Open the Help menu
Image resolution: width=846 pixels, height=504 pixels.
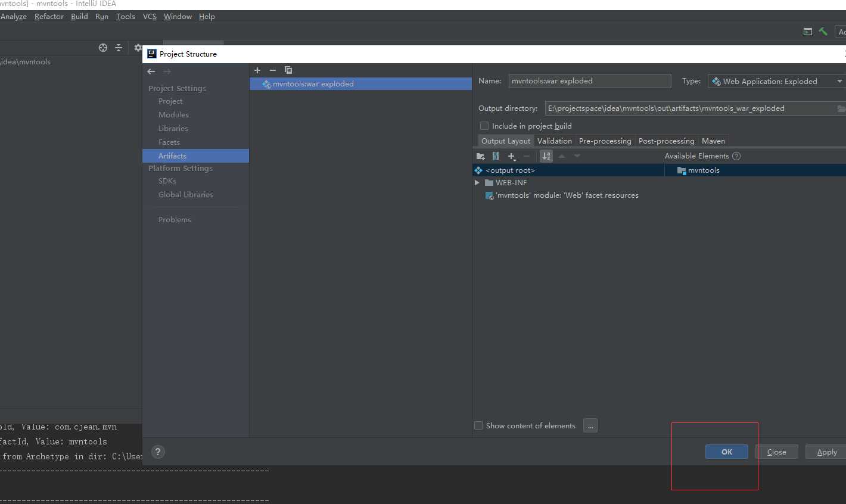[207, 17]
